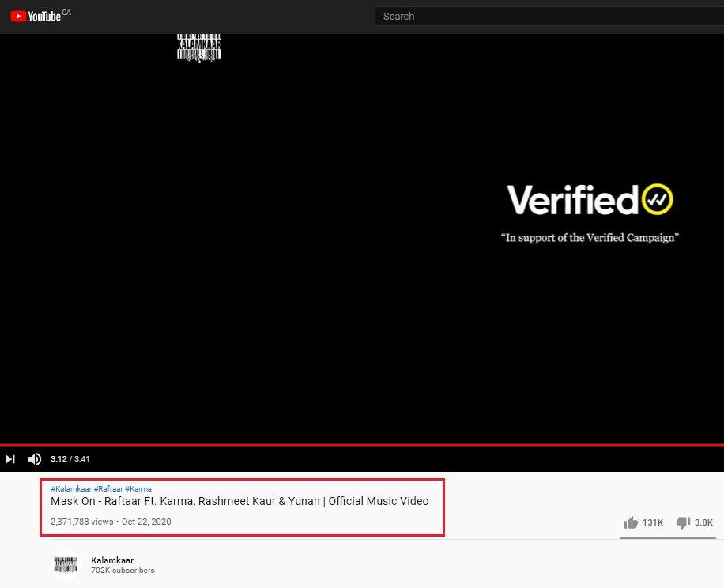The height and width of the screenshot is (588, 724).
Task: Click the video player to pause
Action: coord(362,238)
